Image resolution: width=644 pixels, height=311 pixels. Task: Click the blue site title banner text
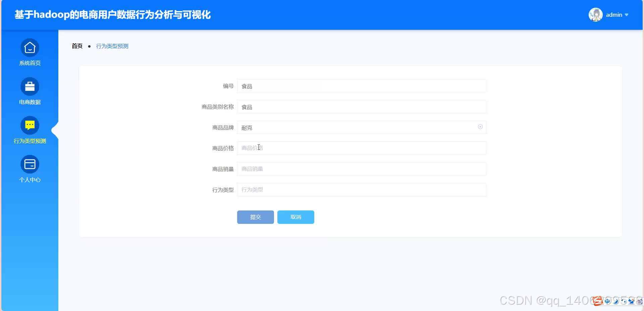[112, 15]
